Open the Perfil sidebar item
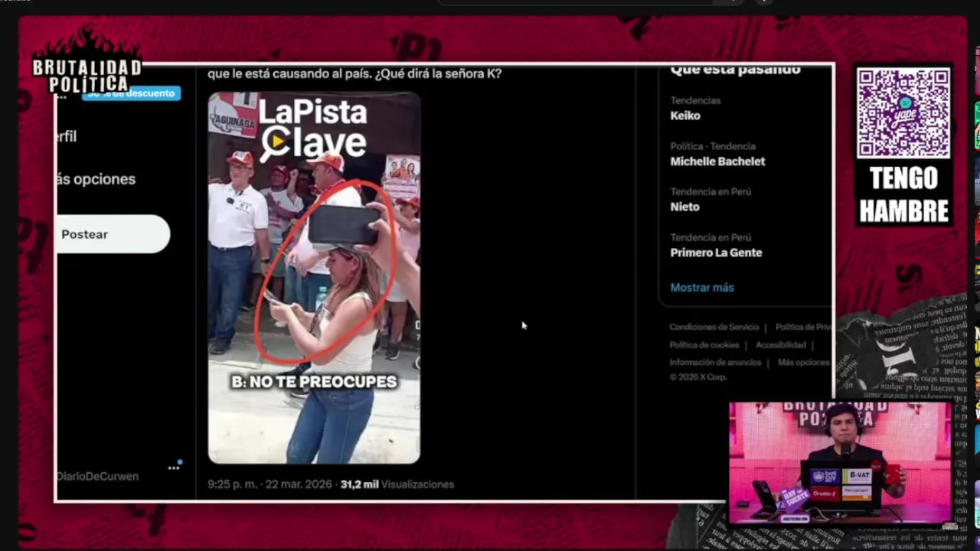The width and height of the screenshot is (980, 551). pos(67,136)
